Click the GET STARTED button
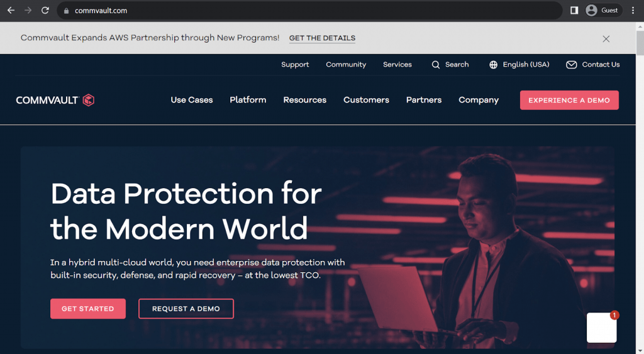The width and height of the screenshot is (644, 354). click(88, 309)
